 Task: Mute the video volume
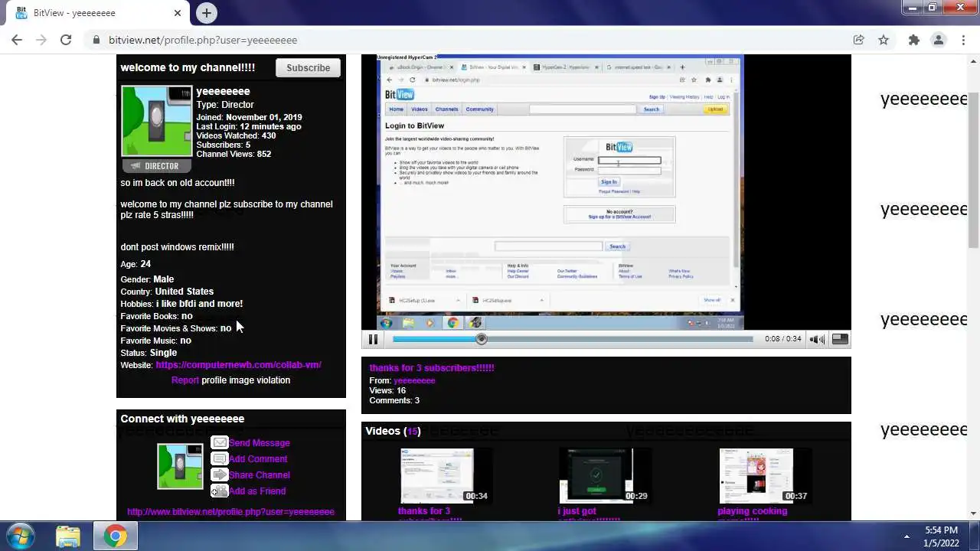[817, 339]
